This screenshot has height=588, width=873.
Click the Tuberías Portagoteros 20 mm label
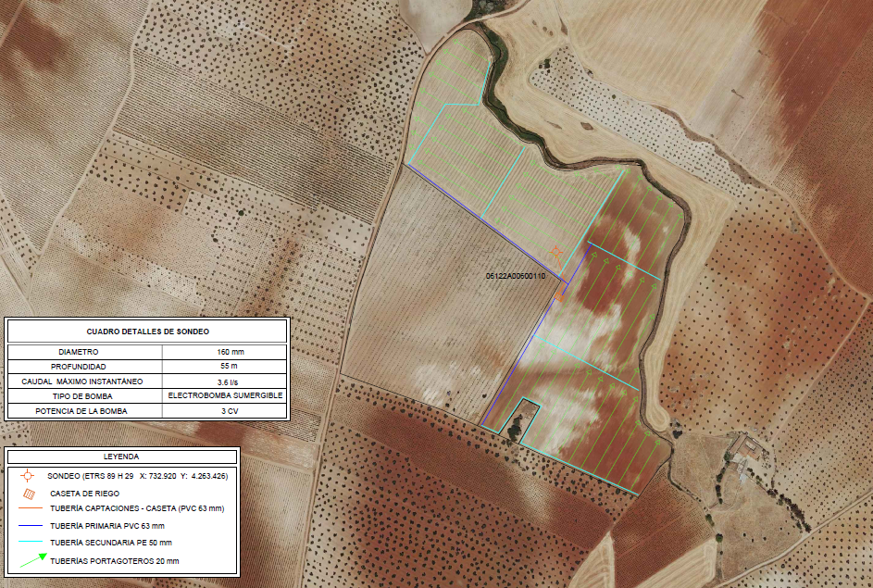(115, 561)
